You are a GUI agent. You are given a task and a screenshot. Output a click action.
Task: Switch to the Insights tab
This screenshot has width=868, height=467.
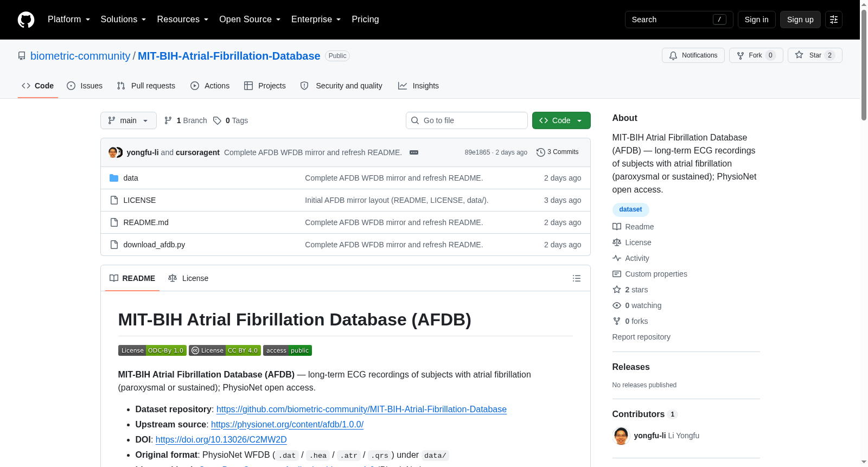click(x=418, y=86)
